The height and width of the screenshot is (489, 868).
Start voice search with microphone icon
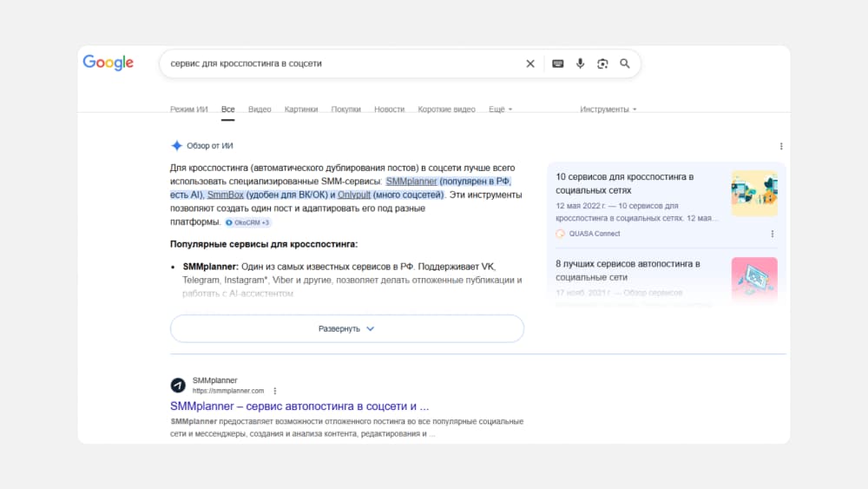tap(580, 63)
